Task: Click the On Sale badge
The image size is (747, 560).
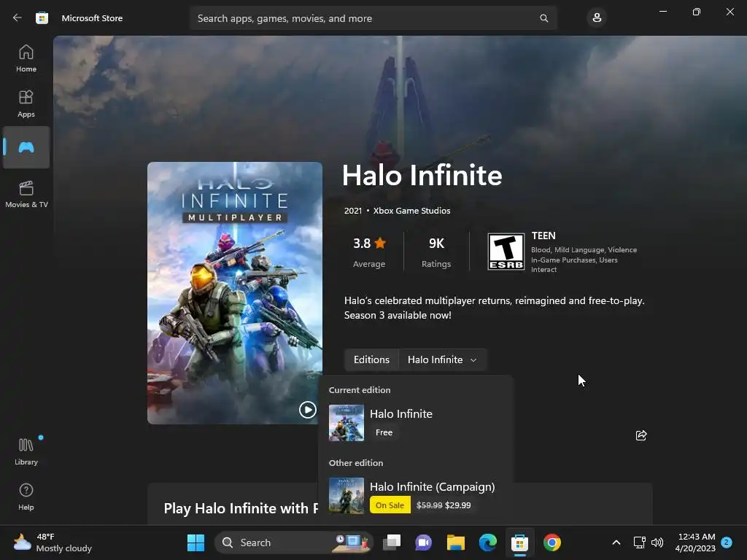Action: tap(390, 505)
